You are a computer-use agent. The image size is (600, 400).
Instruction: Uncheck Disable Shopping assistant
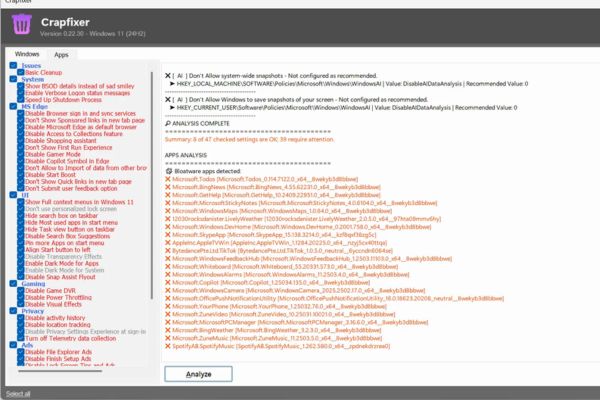coord(21,140)
